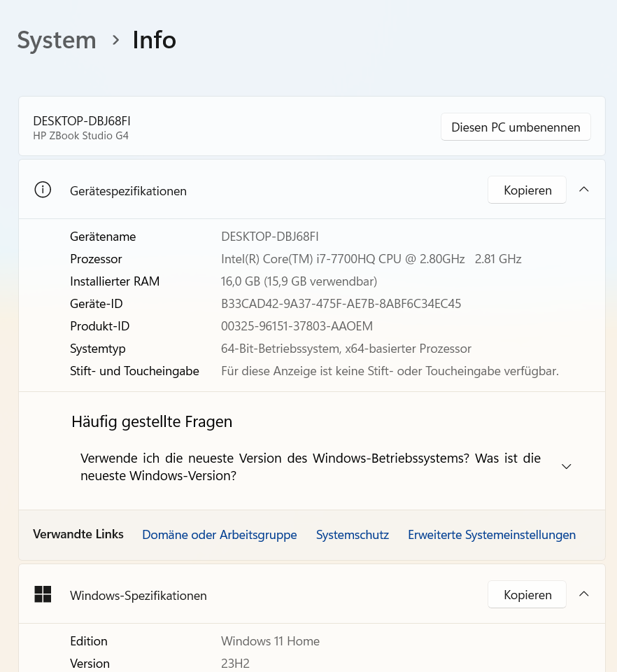The height and width of the screenshot is (672, 617).
Task: Click the Version label
Action: (x=90, y=664)
